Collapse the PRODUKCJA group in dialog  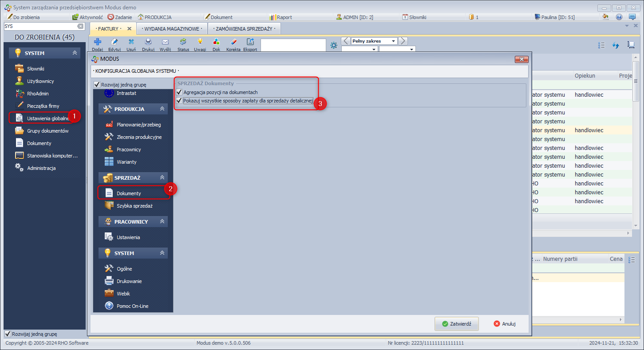162,109
